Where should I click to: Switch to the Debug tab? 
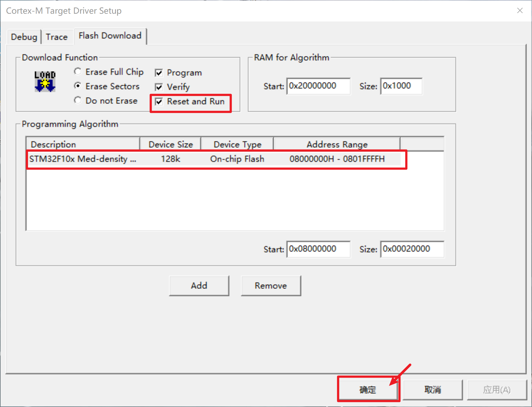point(24,37)
